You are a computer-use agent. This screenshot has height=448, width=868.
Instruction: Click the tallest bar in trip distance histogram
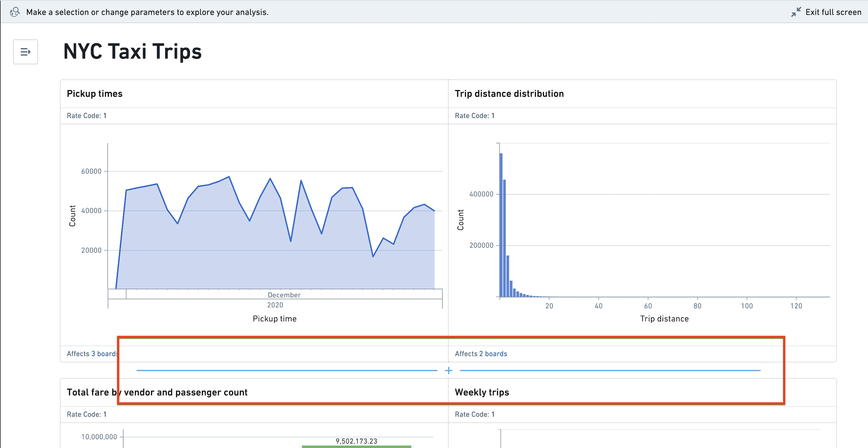(x=501, y=225)
